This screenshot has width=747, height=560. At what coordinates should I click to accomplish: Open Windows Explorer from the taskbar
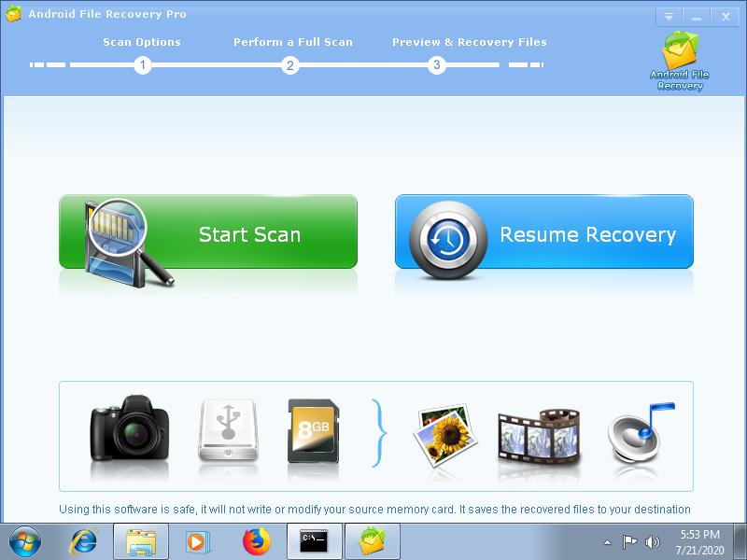141,541
